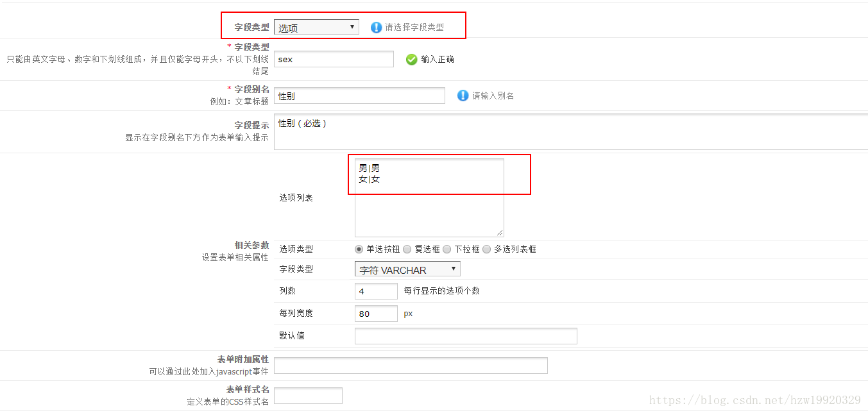Viewport: 868px width, 413px height.
Task: Click the 表单样式名 CSS class input
Action: (308, 396)
